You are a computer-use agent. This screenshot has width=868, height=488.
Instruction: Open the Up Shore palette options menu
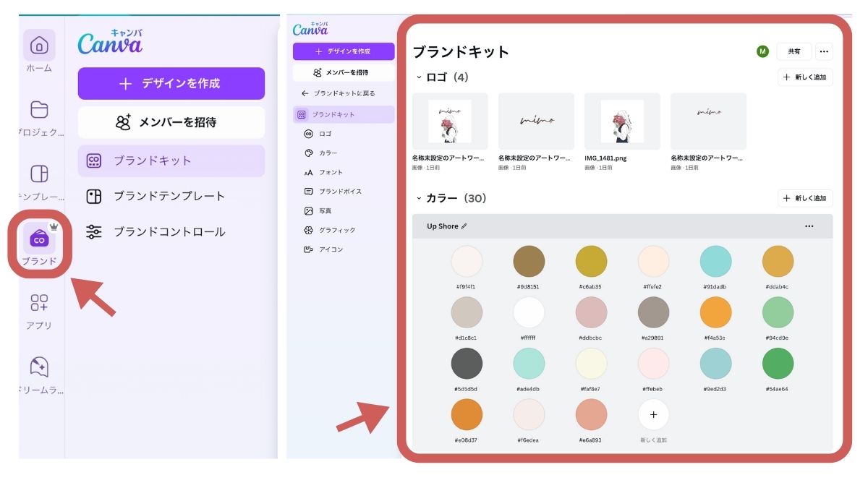[809, 226]
